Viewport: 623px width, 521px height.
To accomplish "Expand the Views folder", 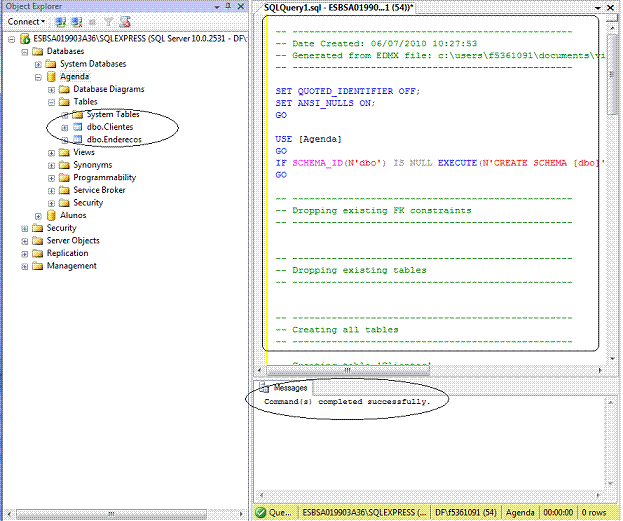I will coord(51,153).
